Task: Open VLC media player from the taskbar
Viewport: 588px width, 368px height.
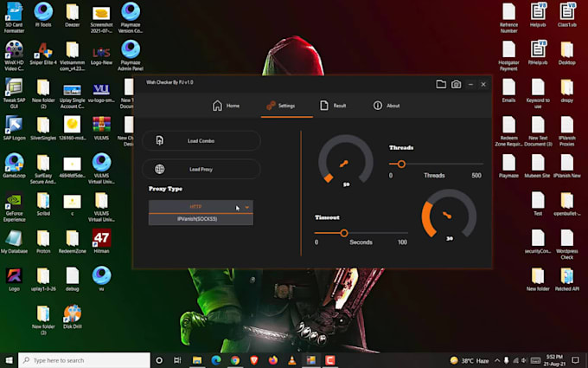Action: [x=291, y=360]
